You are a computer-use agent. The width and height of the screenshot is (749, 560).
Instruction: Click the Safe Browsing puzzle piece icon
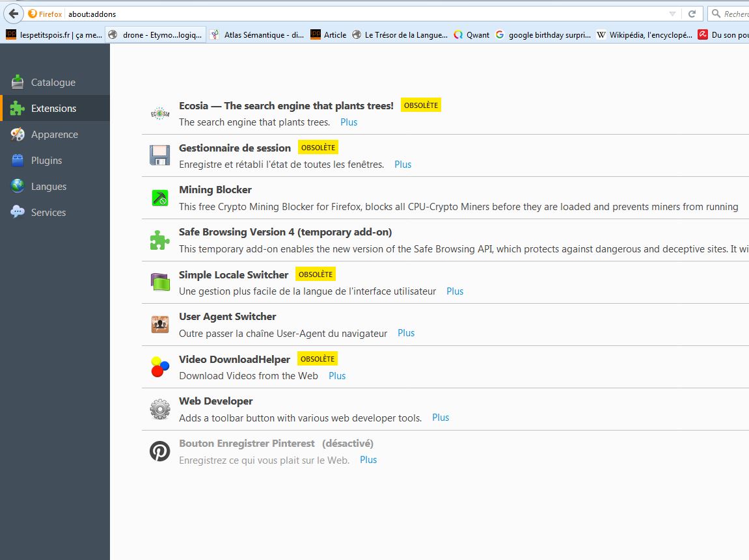[x=159, y=240]
